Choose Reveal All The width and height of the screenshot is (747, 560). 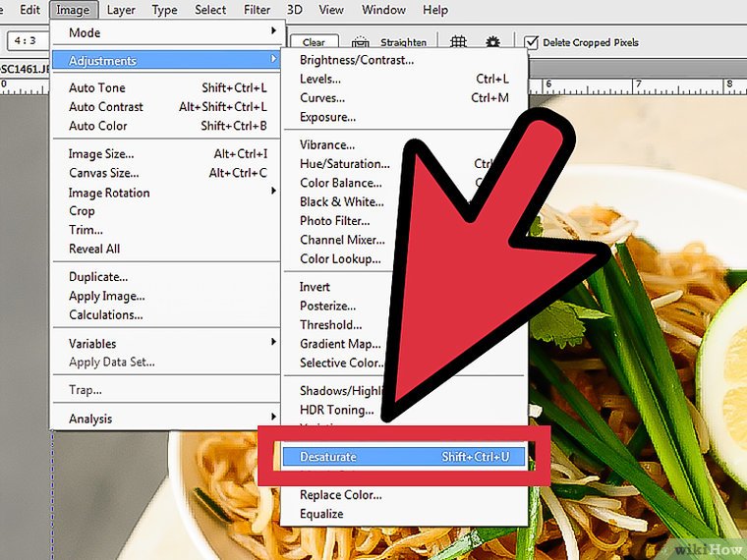pos(166,249)
